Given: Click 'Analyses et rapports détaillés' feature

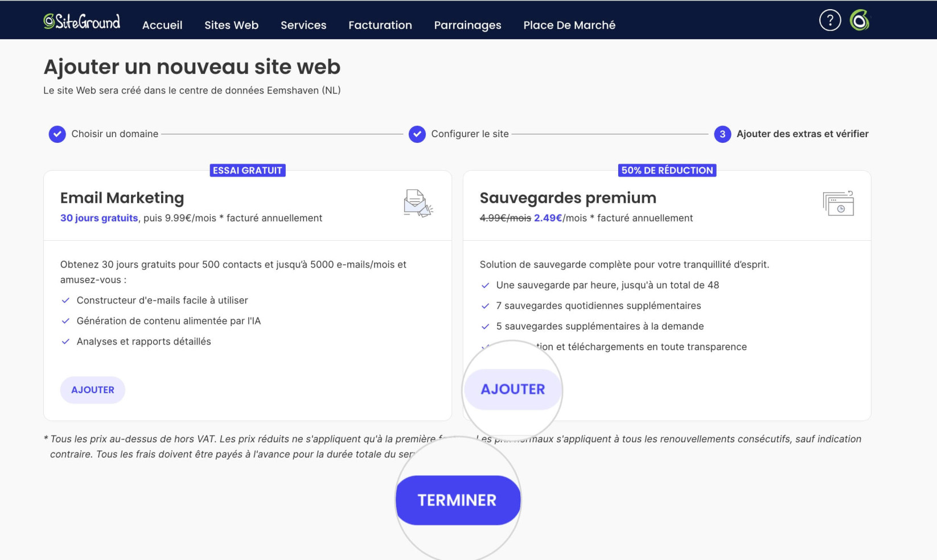Looking at the screenshot, I should tap(144, 341).
